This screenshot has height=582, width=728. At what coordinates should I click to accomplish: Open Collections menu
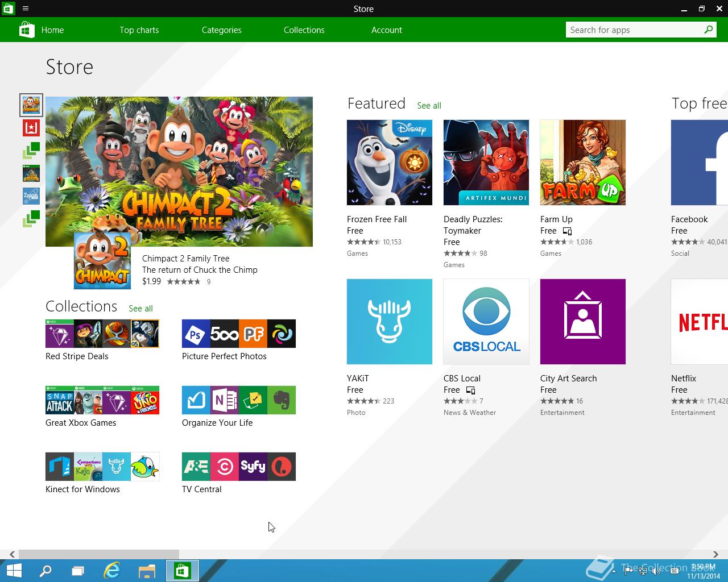click(304, 30)
